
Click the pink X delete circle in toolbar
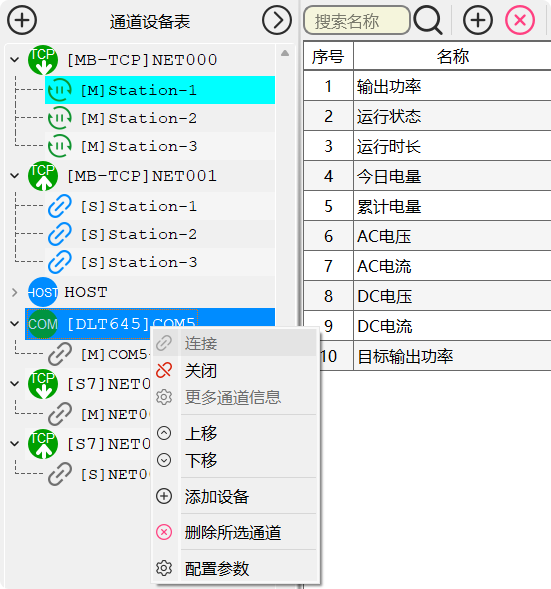coord(520,20)
